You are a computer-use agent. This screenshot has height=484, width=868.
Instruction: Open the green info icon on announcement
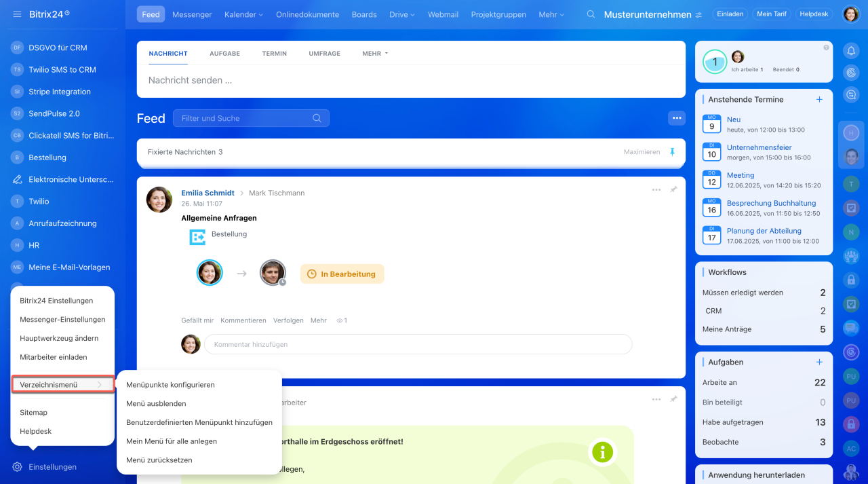602,452
